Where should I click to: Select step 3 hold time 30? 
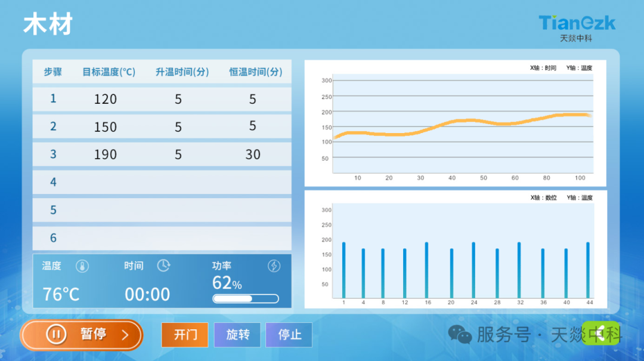(x=253, y=155)
